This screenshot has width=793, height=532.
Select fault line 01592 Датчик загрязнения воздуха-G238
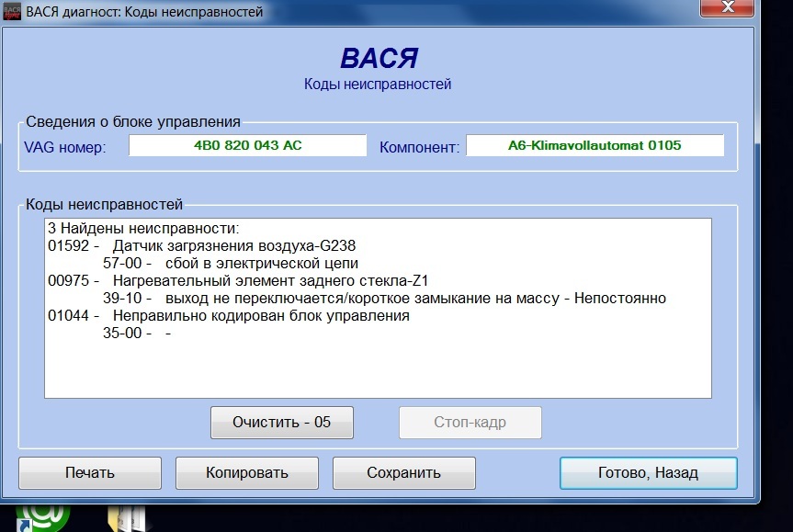click(x=202, y=245)
